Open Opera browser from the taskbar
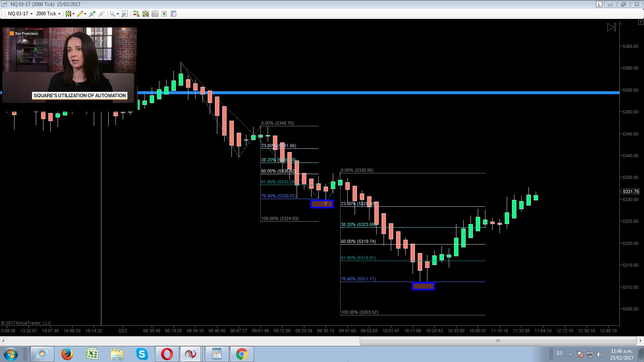 pyautogui.click(x=167, y=354)
